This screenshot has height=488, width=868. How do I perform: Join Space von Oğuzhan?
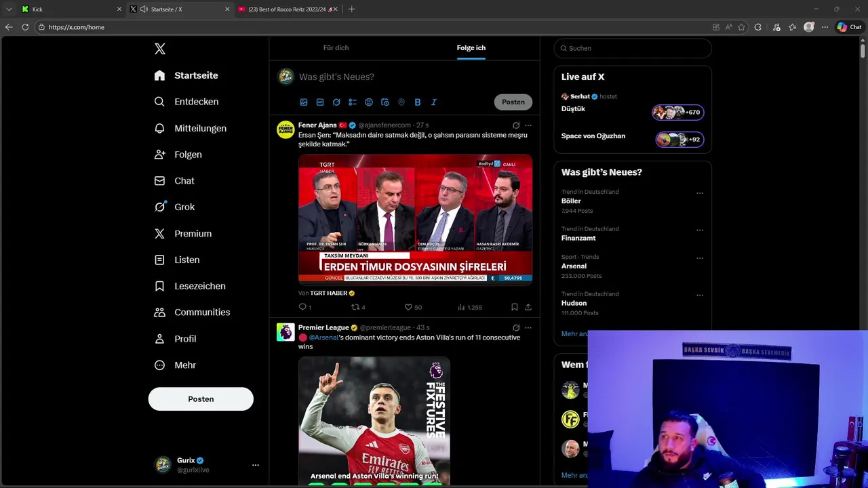click(679, 140)
